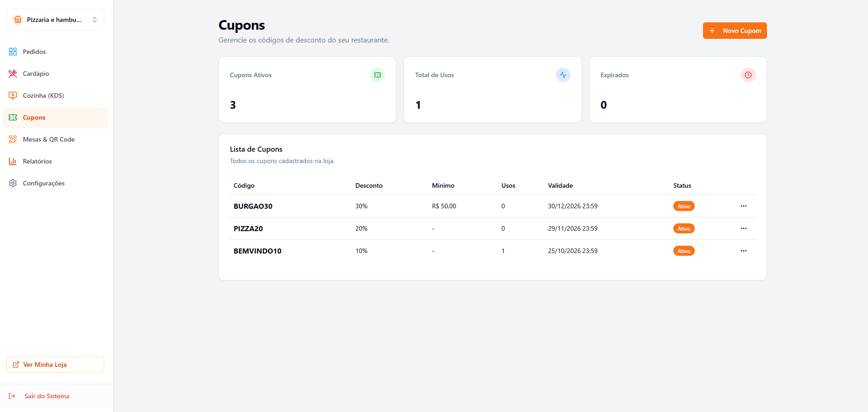The height and width of the screenshot is (412, 868).
Task: Click the green ticket icon in Cupons Ativos
Action: point(378,75)
